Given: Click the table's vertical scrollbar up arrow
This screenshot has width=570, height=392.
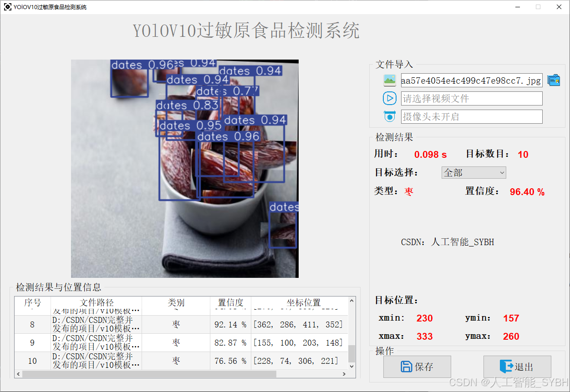Looking at the screenshot, I should (351, 301).
